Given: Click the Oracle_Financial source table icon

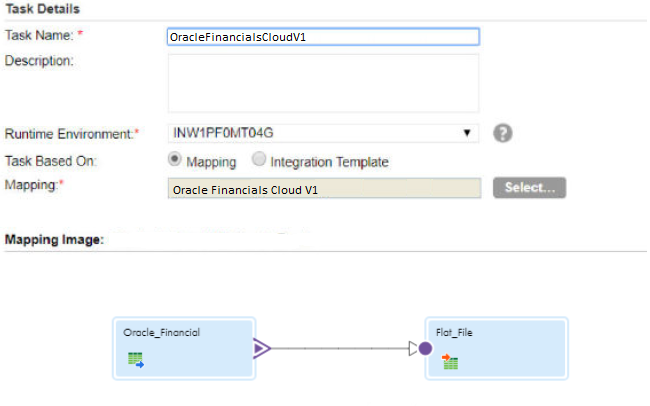Looking at the screenshot, I should pyautogui.click(x=136, y=360).
